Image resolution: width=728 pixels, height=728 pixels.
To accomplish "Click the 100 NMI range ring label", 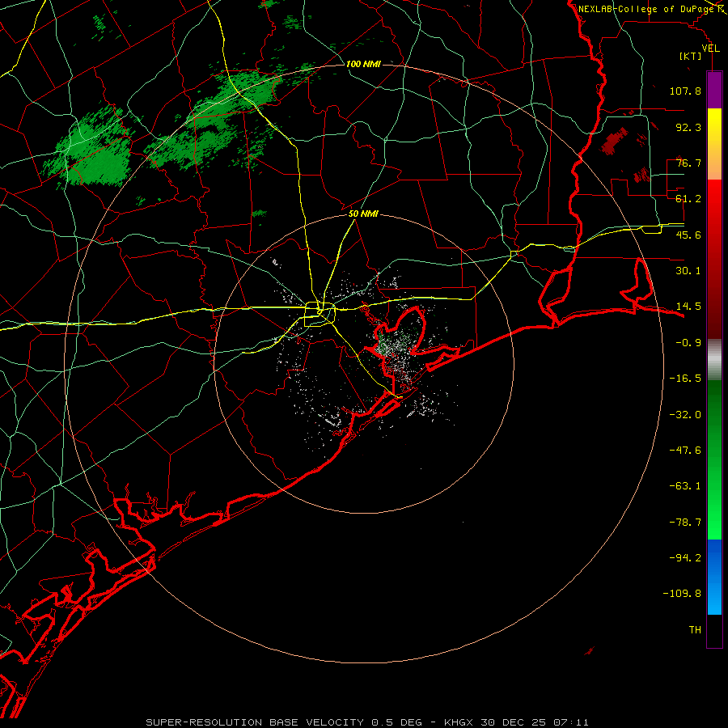I will point(363,64).
